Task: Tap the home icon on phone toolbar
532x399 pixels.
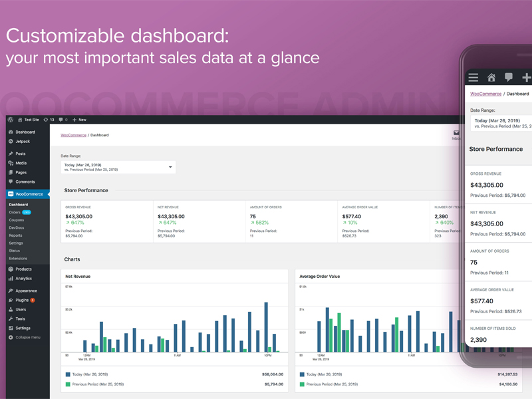Action: coord(491,78)
